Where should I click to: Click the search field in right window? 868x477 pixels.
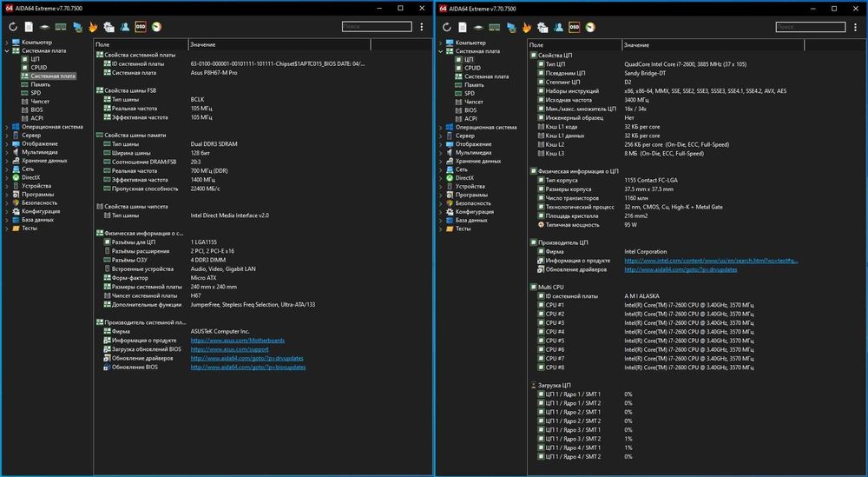(811, 27)
